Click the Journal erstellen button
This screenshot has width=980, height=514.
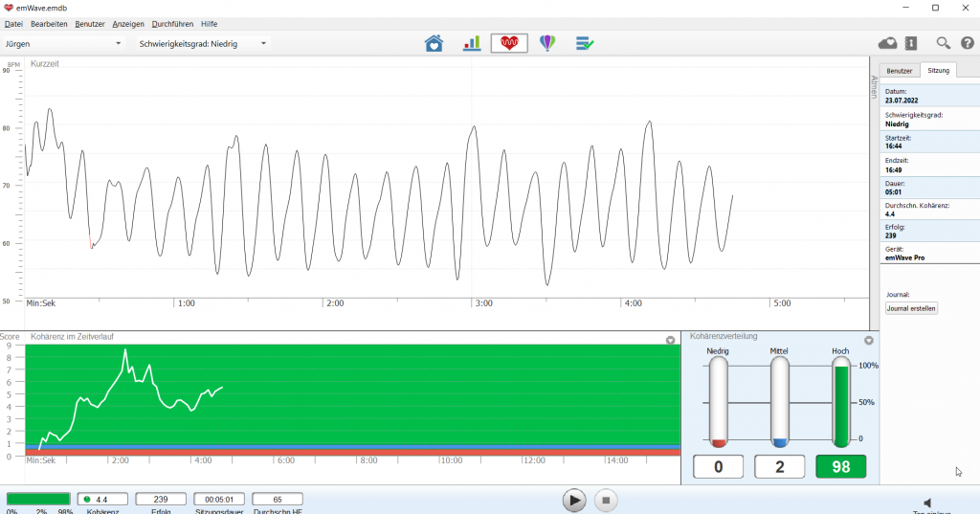911,308
